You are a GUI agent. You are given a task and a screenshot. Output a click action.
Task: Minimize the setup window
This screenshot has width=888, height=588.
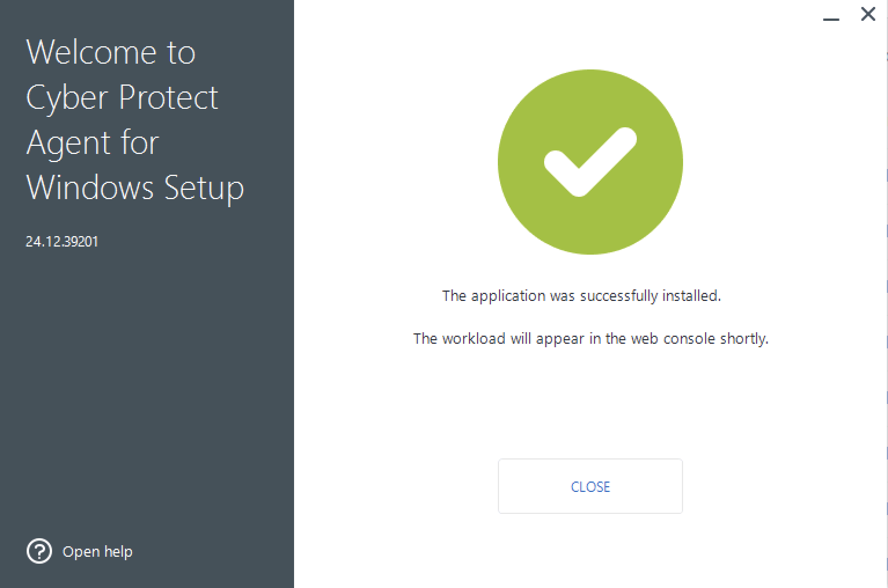tap(831, 17)
